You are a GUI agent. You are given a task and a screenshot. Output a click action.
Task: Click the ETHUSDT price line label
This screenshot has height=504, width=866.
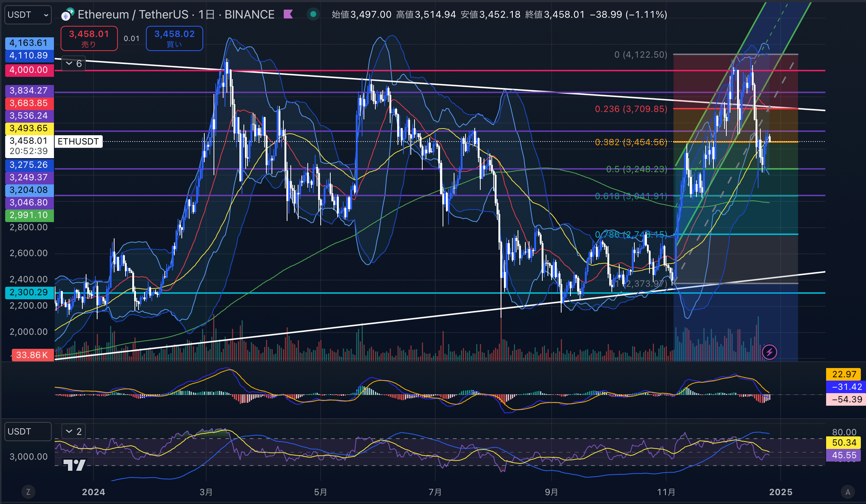tap(78, 142)
